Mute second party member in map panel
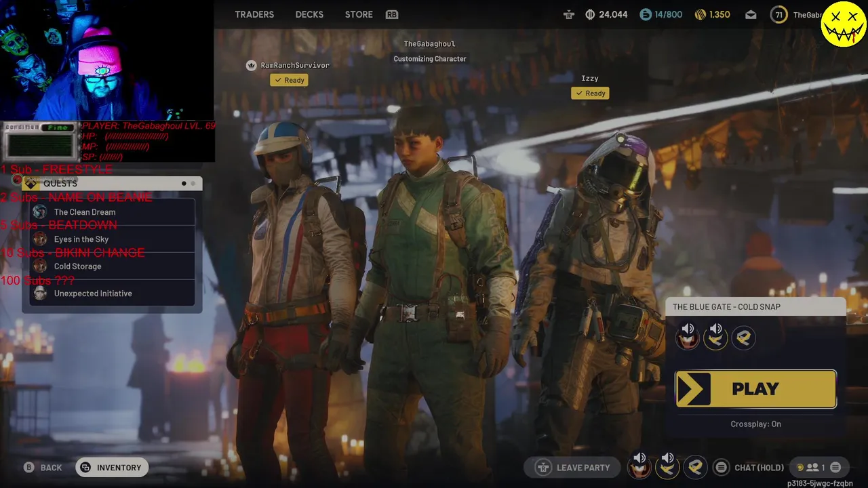 click(x=715, y=336)
